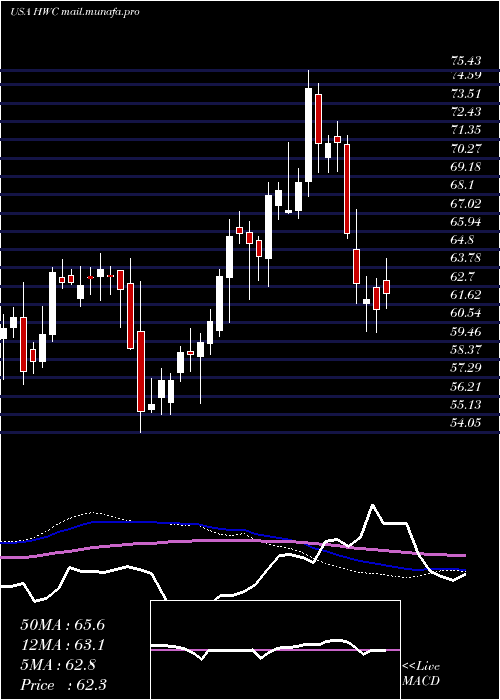Click the Price : 62.3 readout
Image resolution: width=500 pixels, height=700 pixels.
click(63, 685)
